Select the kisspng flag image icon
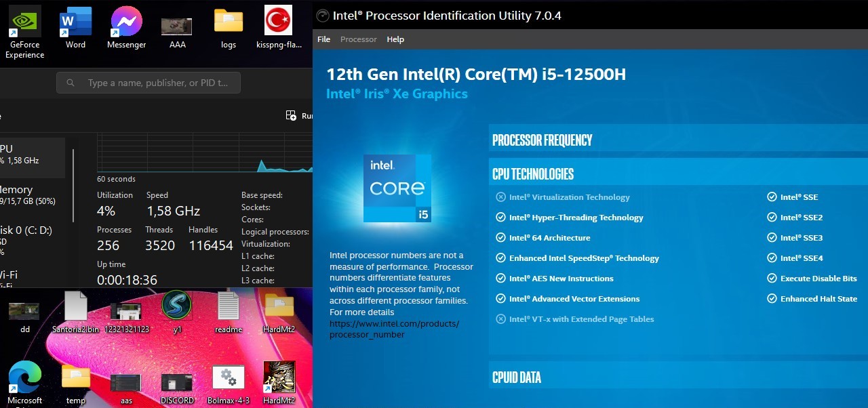The image size is (868, 408). click(x=278, y=20)
